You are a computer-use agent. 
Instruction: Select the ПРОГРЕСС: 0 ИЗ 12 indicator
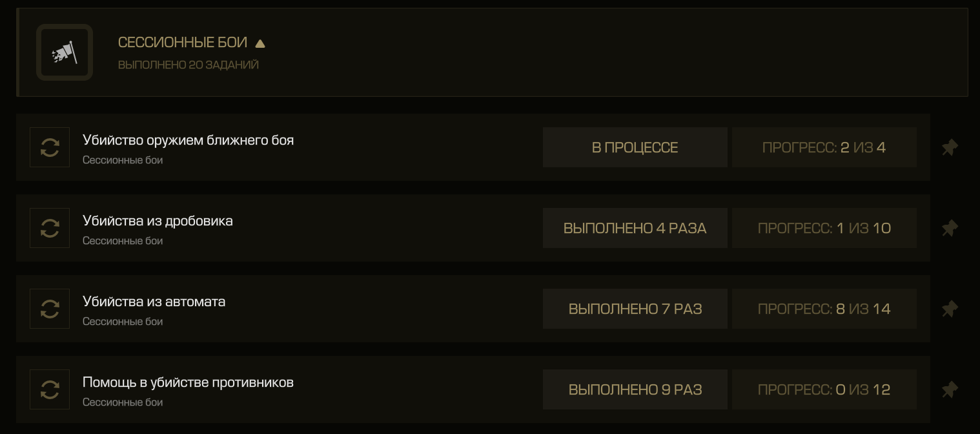(x=824, y=389)
